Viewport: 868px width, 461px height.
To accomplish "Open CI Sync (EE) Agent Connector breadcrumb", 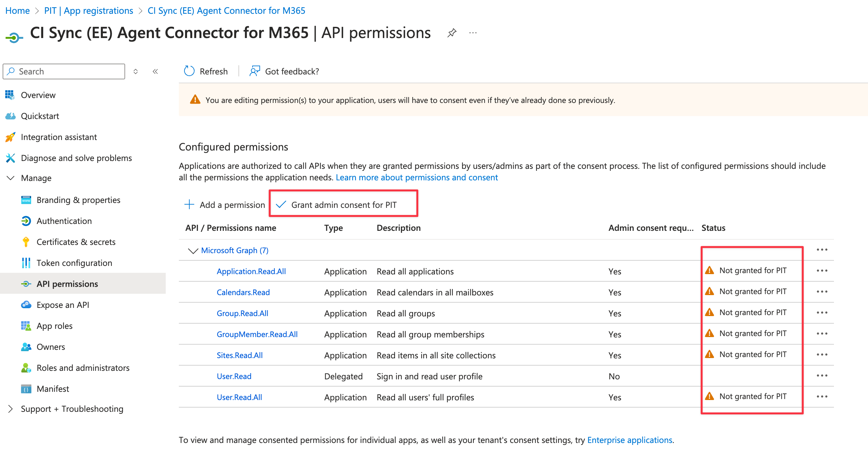I will point(226,10).
